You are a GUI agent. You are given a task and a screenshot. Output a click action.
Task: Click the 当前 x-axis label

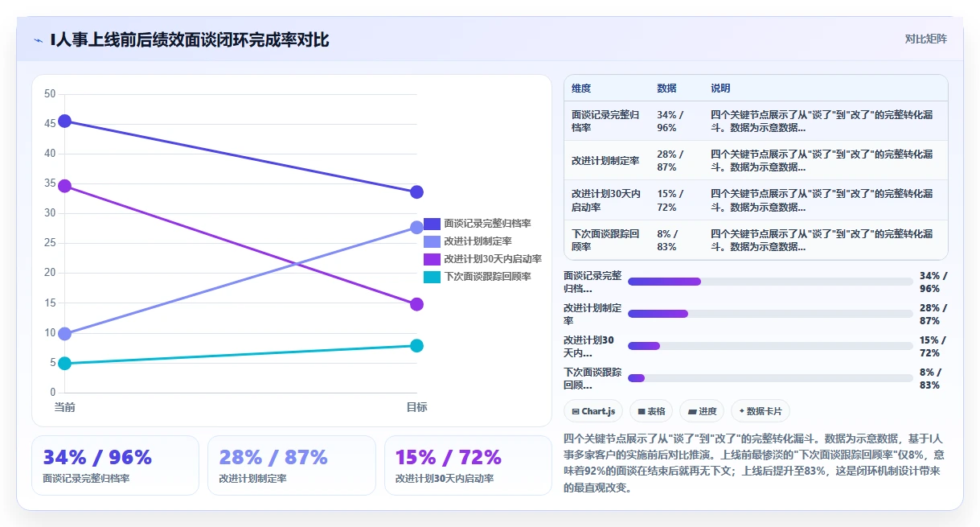click(65, 407)
